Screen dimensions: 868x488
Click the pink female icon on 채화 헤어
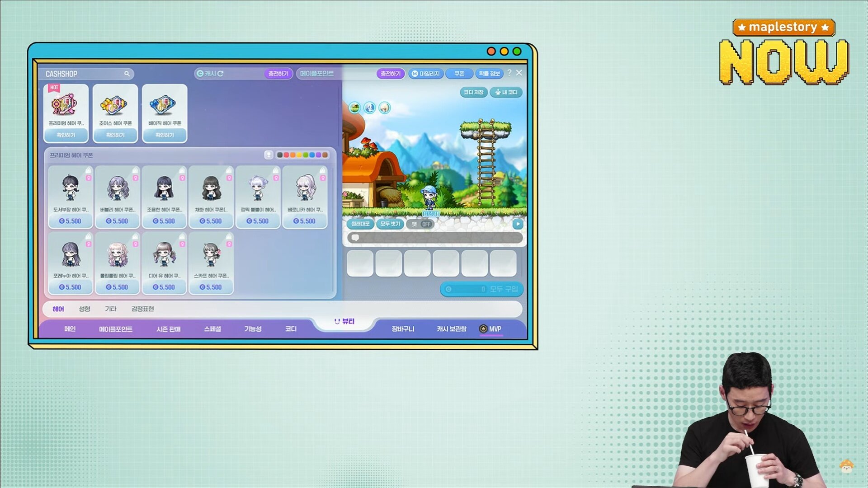(x=229, y=178)
